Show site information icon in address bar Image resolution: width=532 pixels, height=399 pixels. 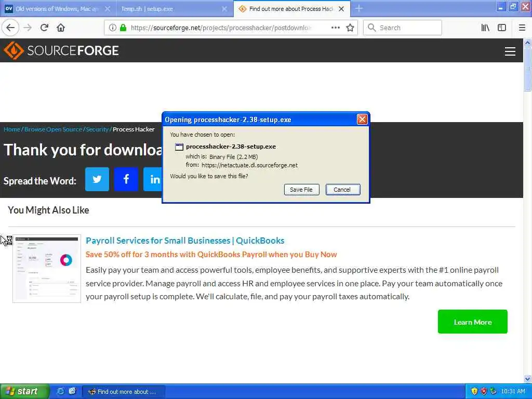(x=112, y=28)
